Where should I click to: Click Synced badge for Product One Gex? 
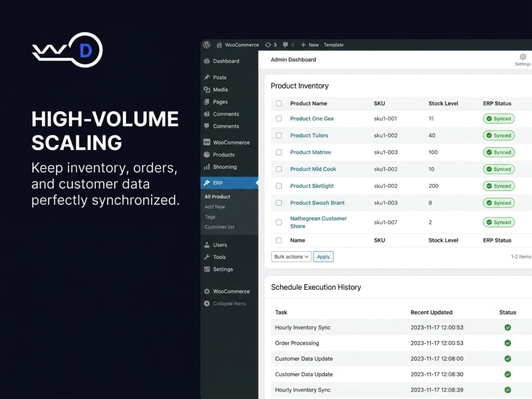tap(499, 119)
